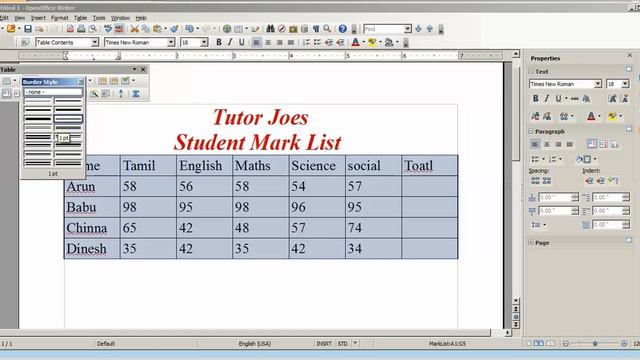Toggle Underline in formatting toolbar
Image resolution: width=640 pixels, height=360 pixels.
point(242,42)
